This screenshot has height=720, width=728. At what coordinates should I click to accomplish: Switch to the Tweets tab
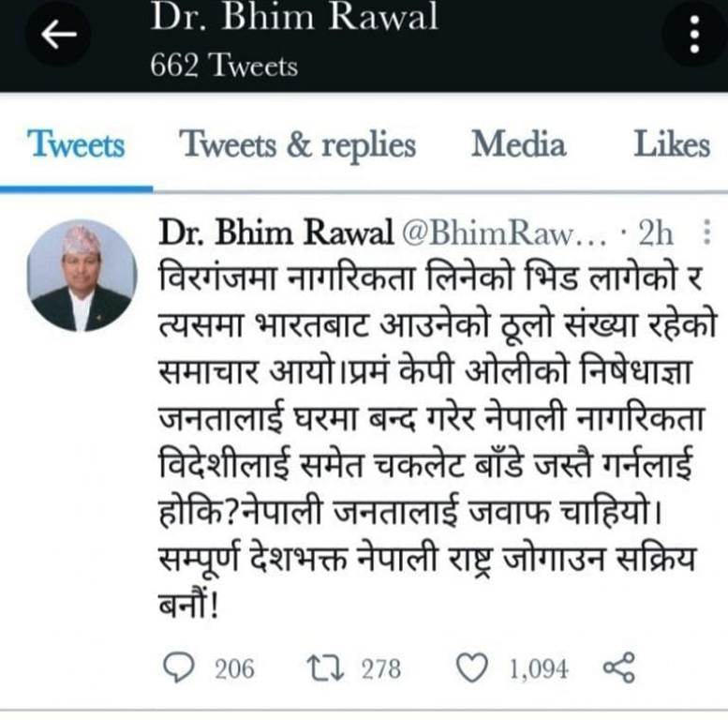[x=76, y=144]
